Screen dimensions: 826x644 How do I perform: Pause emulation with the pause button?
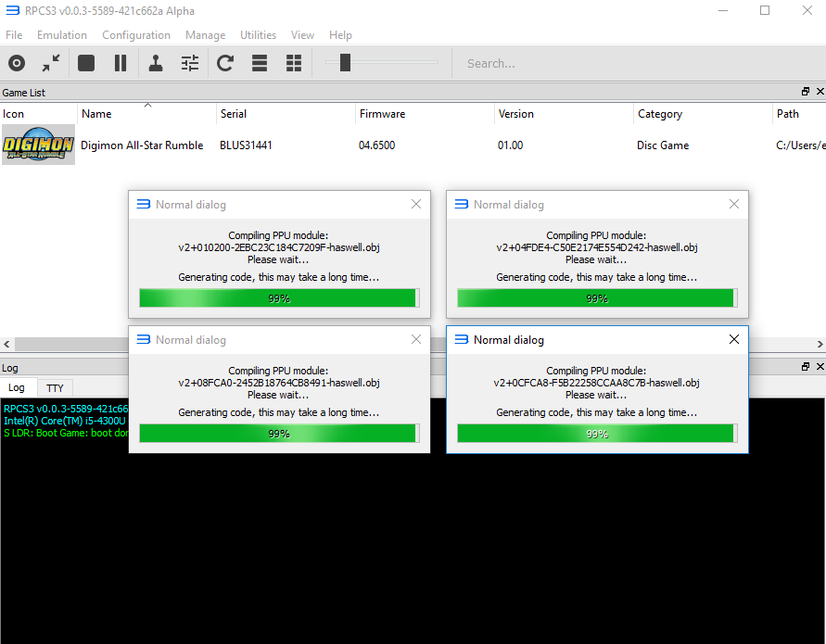pyautogui.click(x=121, y=63)
